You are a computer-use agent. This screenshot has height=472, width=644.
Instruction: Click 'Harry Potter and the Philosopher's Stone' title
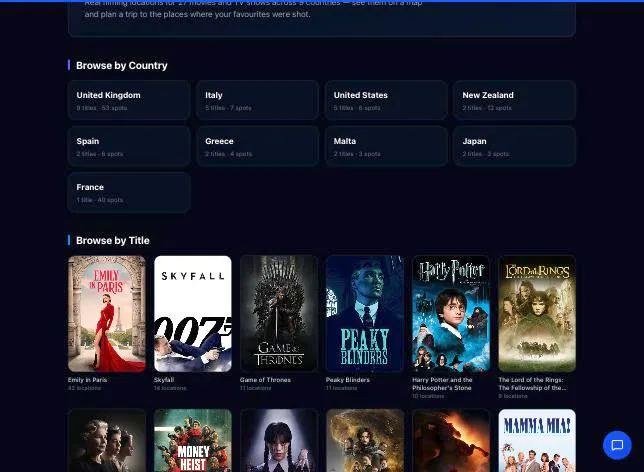[x=442, y=384]
